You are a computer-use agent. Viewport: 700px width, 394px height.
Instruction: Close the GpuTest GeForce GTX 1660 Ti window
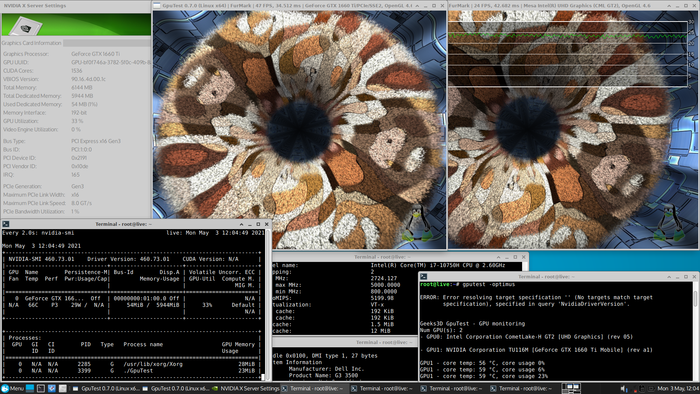coord(442,6)
